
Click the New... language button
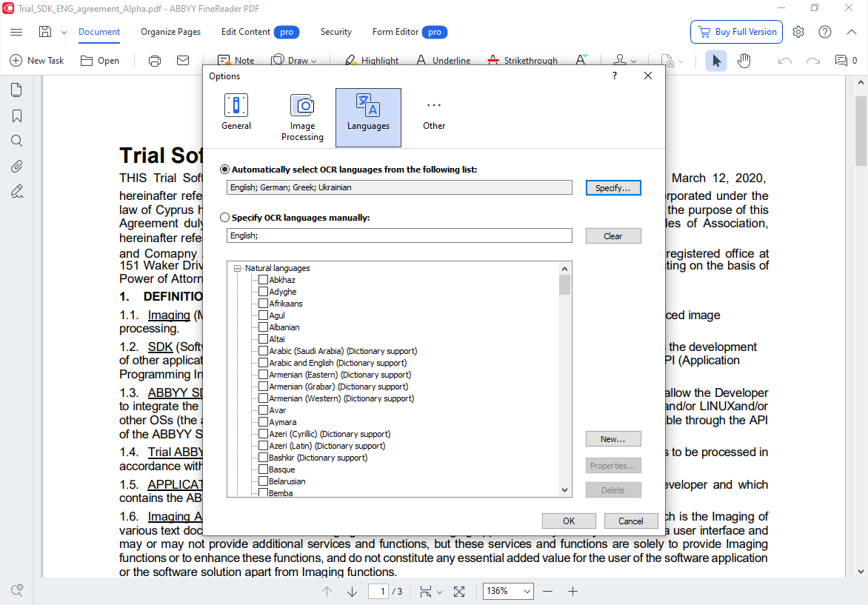coord(613,439)
